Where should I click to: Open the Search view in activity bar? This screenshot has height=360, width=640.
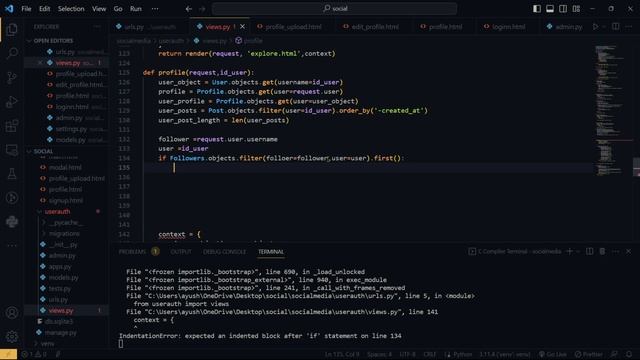(12, 53)
